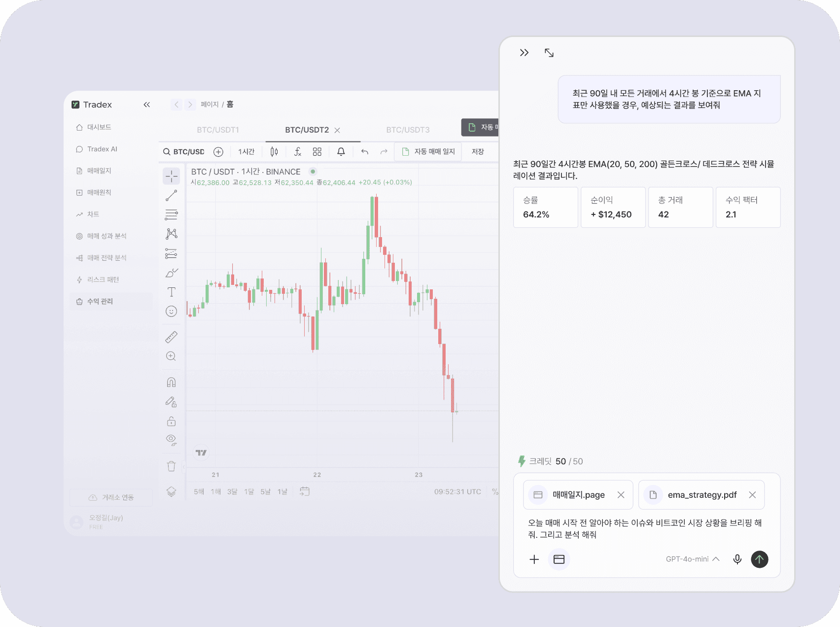Expand the GPT-4o-mini model selector
This screenshot has height=627, width=840.
coord(693,559)
